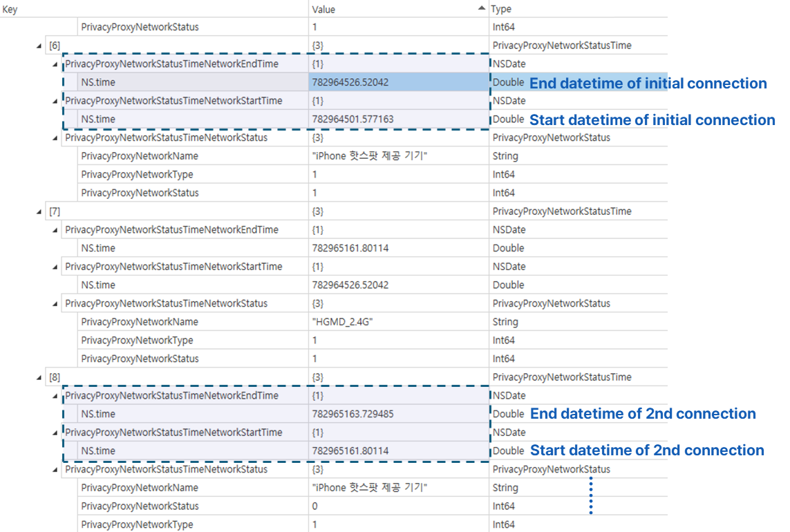Screen dimensions: 790x532
Task: Select value 782965161.80114 end time under item [7]
Action: [350, 248]
